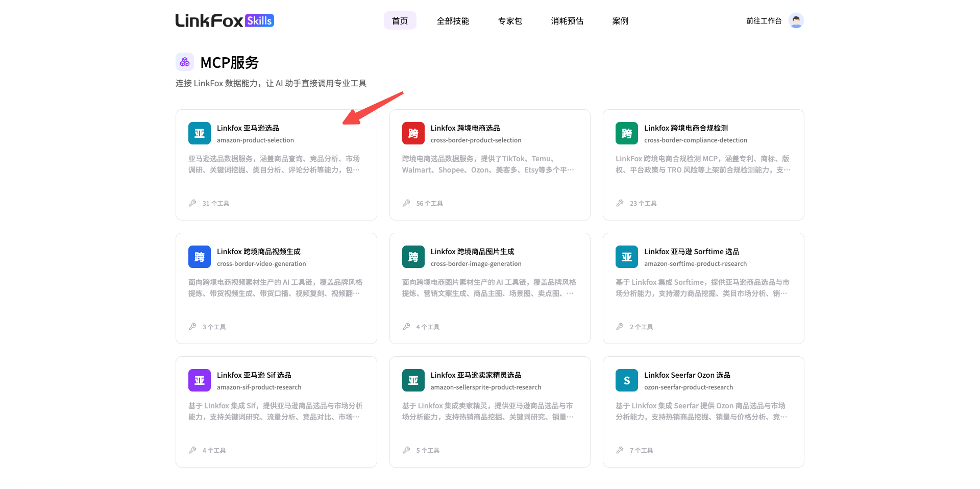This screenshot has height=489, width=980.
Task: Click the purple Sif 选品 card icon
Action: coord(200,380)
